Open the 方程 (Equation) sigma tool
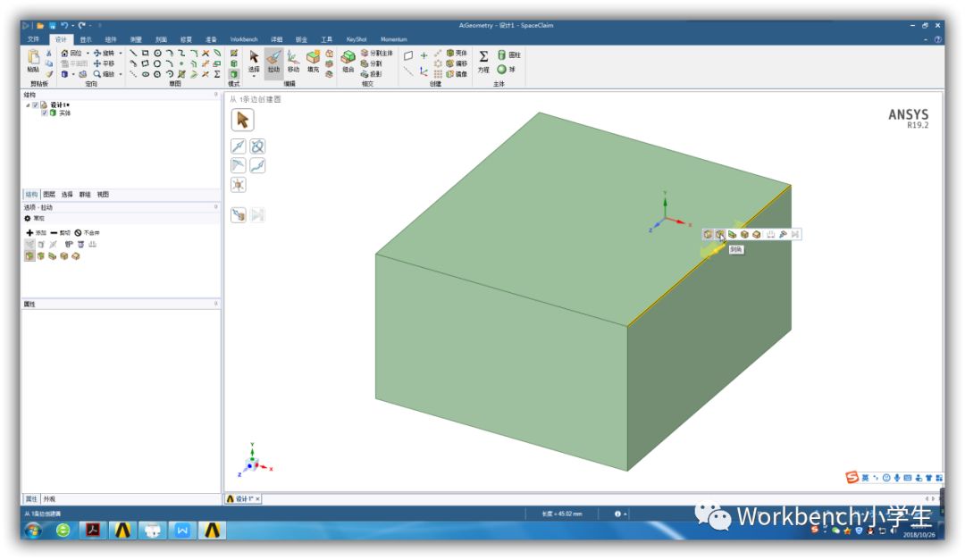The width and height of the screenshot is (965, 560). tap(483, 63)
